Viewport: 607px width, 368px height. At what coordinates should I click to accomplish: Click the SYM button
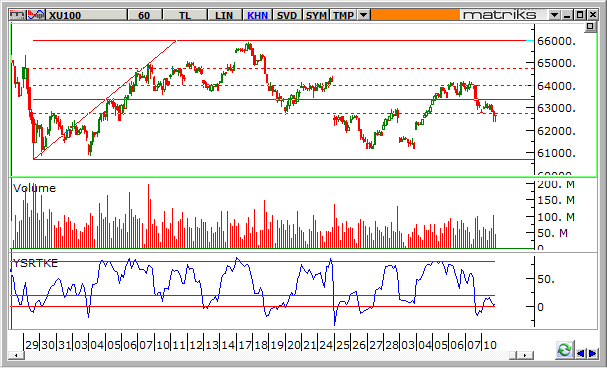317,15
